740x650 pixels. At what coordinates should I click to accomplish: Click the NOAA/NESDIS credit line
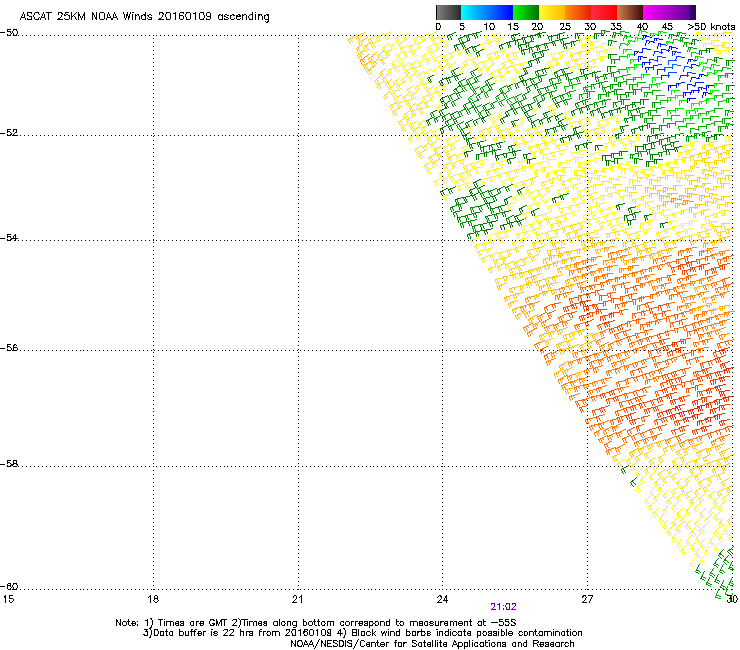pyautogui.click(x=432, y=644)
